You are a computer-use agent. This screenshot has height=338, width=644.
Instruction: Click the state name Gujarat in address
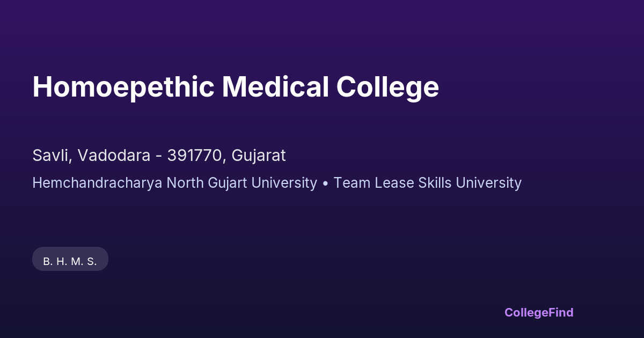click(x=259, y=156)
